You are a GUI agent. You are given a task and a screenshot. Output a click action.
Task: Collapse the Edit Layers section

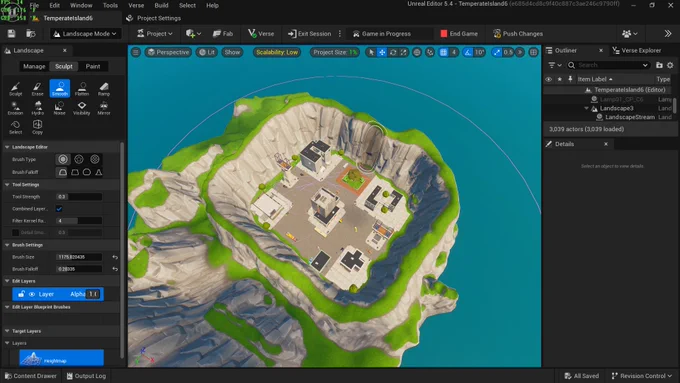tap(7, 281)
